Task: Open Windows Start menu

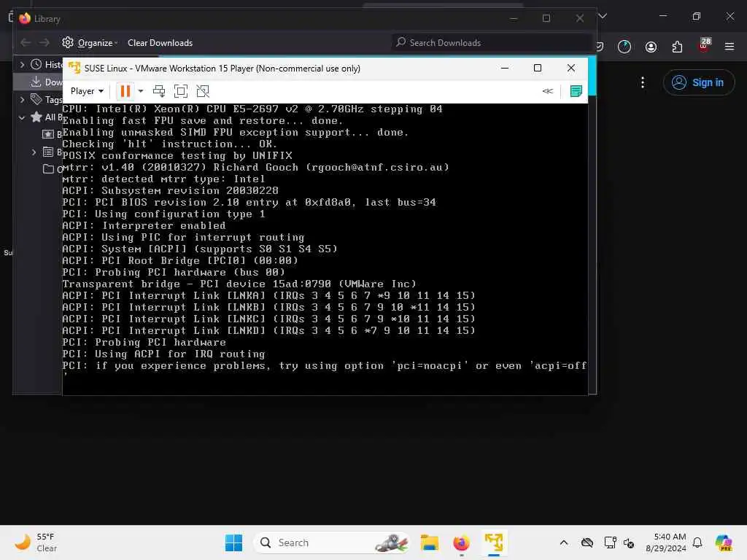Action: tap(233, 542)
